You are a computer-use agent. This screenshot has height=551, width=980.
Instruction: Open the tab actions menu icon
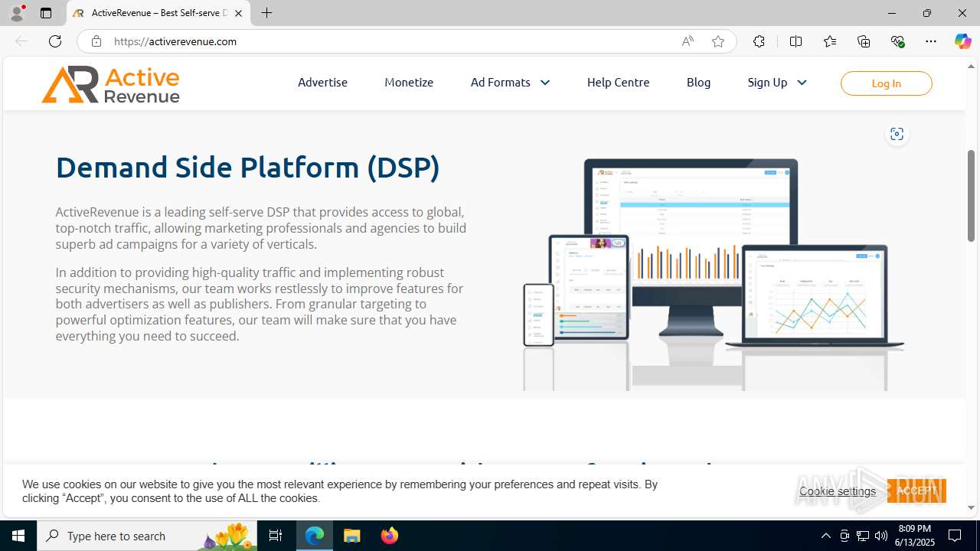tap(46, 13)
